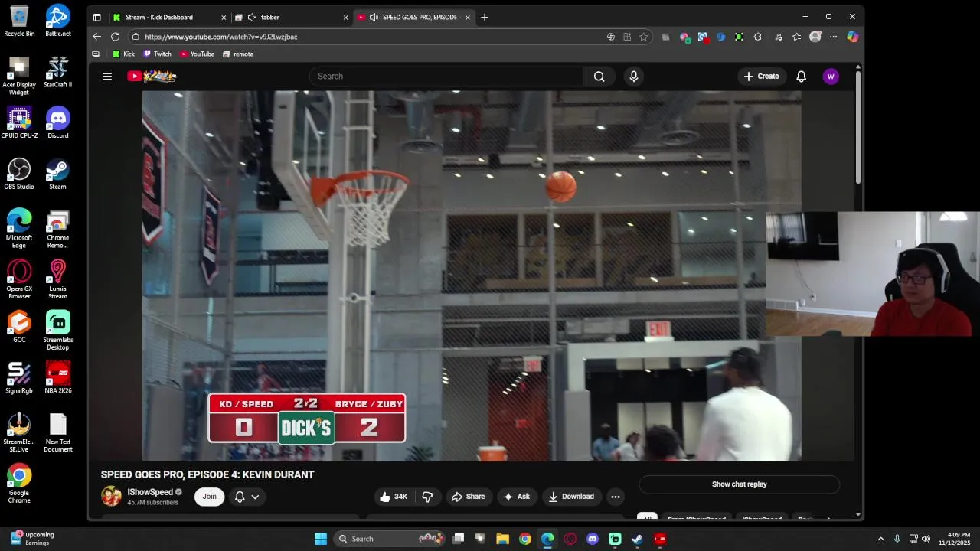Screen dimensions: 980x551
Task: Open the remote bookmarks folder
Action: (238, 54)
